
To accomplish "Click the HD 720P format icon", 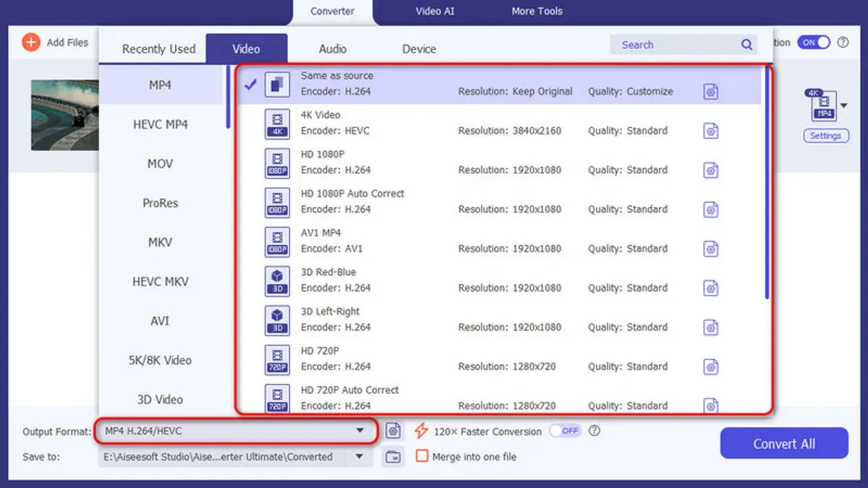I will pos(277,359).
